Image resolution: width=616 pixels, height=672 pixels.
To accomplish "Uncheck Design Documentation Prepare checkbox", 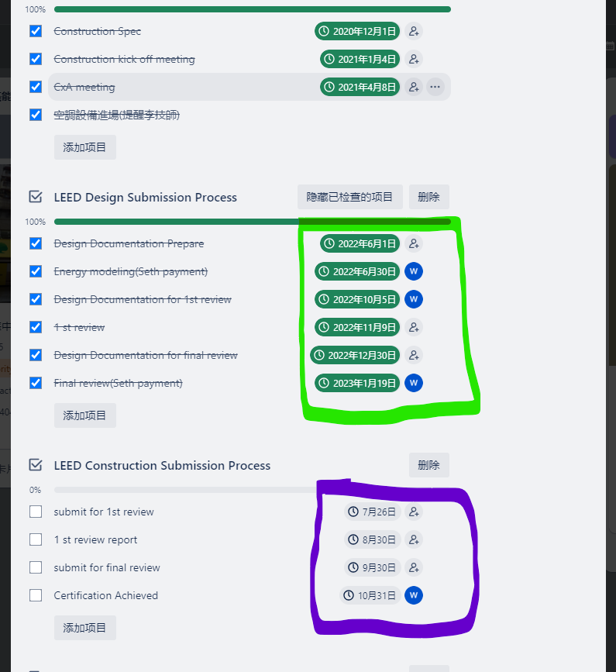I will click(x=36, y=243).
